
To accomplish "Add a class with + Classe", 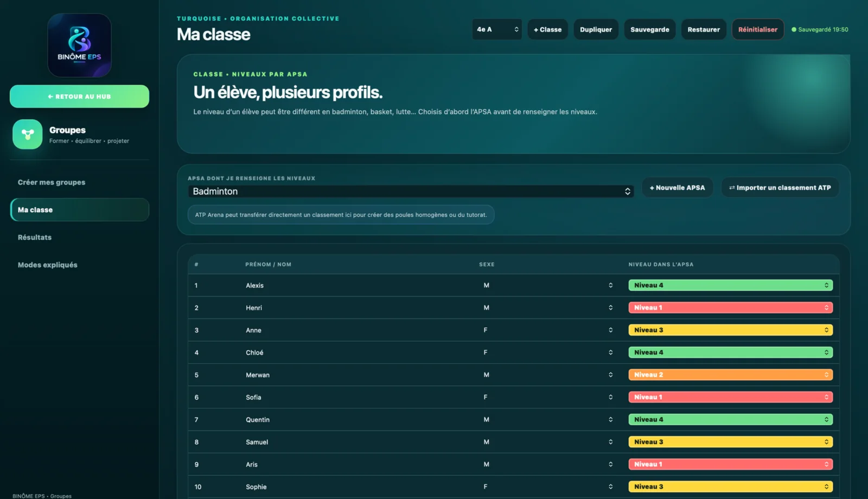I will 547,29.
